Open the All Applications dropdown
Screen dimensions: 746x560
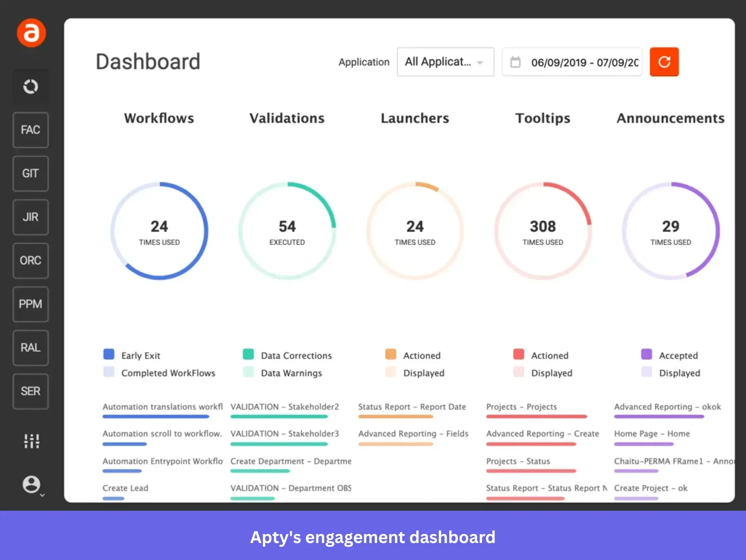click(x=445, y=62)
